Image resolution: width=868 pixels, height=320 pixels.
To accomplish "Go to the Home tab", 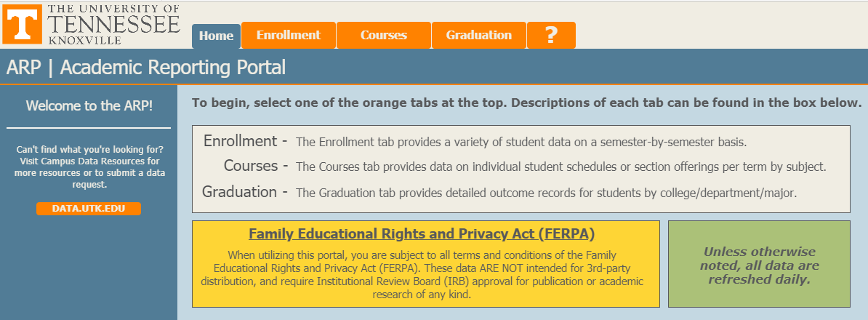I will coord(216,36).
